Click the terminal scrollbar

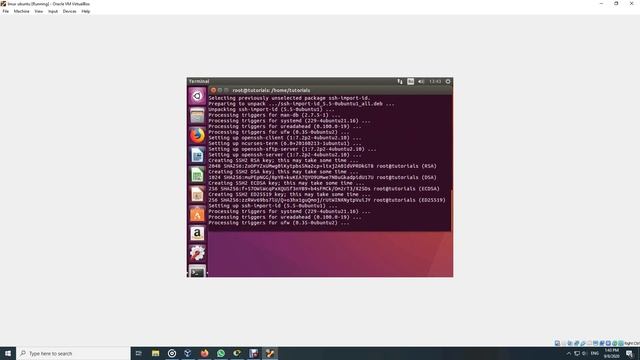[x=451, y=210]
